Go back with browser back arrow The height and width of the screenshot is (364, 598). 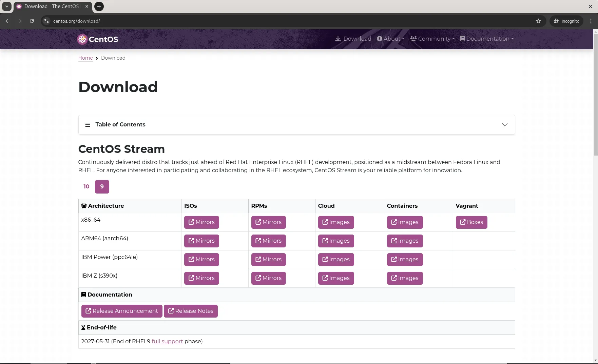click(7, 21)
